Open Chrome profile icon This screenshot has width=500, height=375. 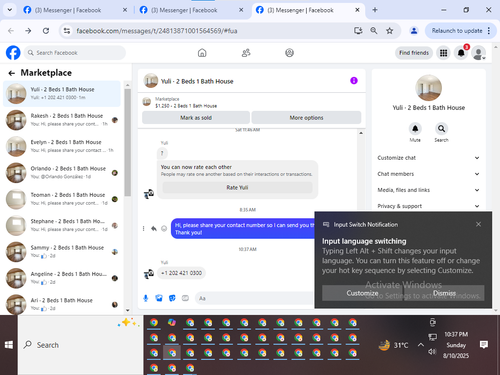click(x=414, y=31)
